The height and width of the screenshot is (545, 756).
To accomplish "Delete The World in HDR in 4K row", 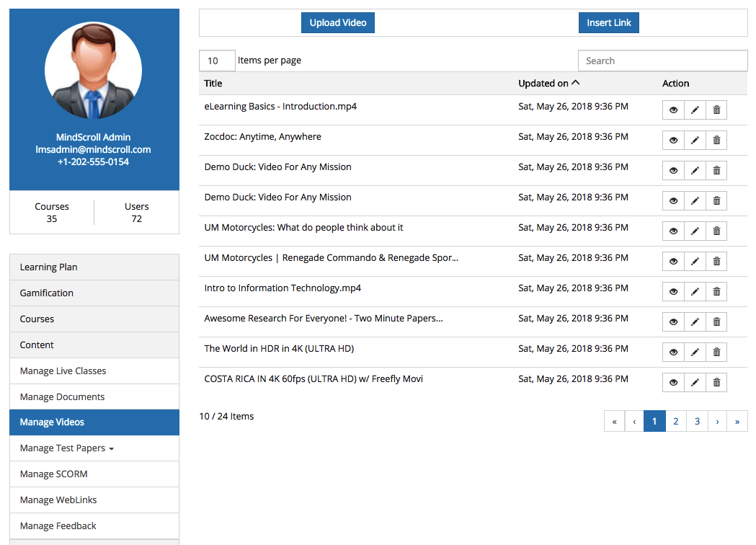I will [x=716, y=352].
